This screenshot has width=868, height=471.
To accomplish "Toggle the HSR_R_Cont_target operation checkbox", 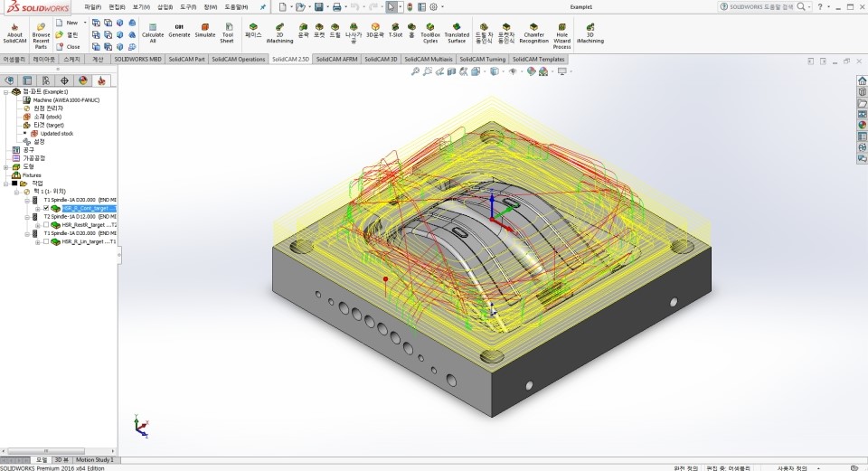I will (x=46, y=209).
